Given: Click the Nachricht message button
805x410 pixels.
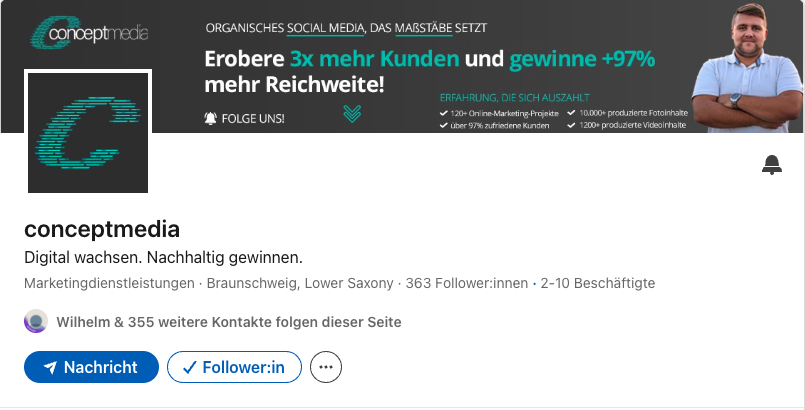Looking at the screenshot, I should [91, 367].
